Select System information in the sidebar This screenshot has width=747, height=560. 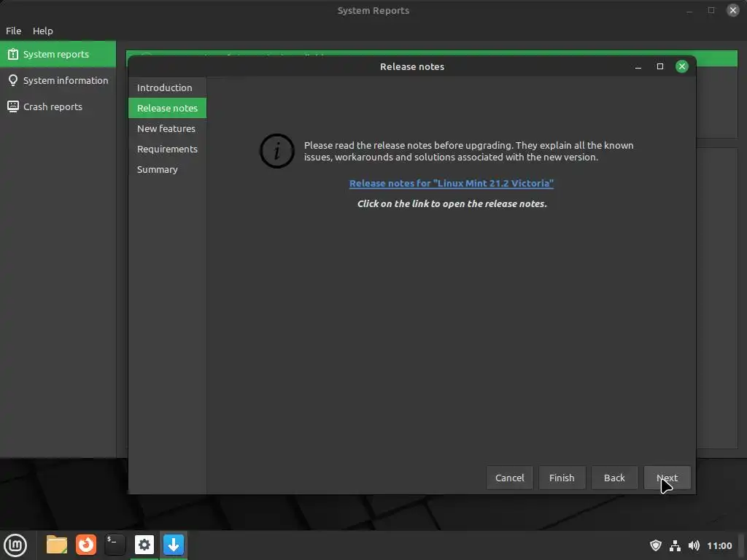58,80
